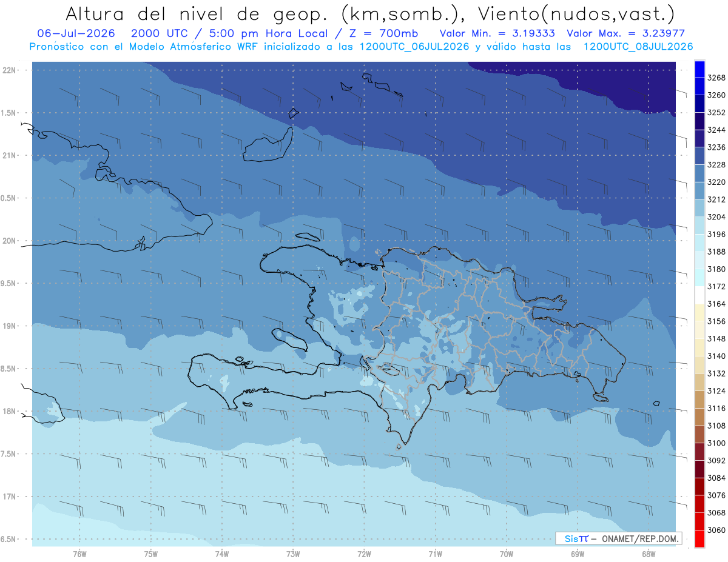Click the '8.5N' latitude label
This screenshot has width=728, height=562.
[9, 369]
